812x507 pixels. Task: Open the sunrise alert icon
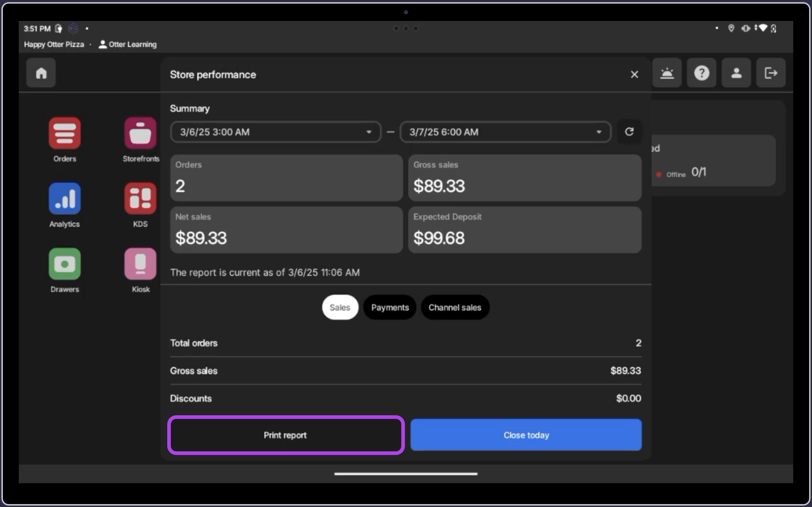(667, 73)
